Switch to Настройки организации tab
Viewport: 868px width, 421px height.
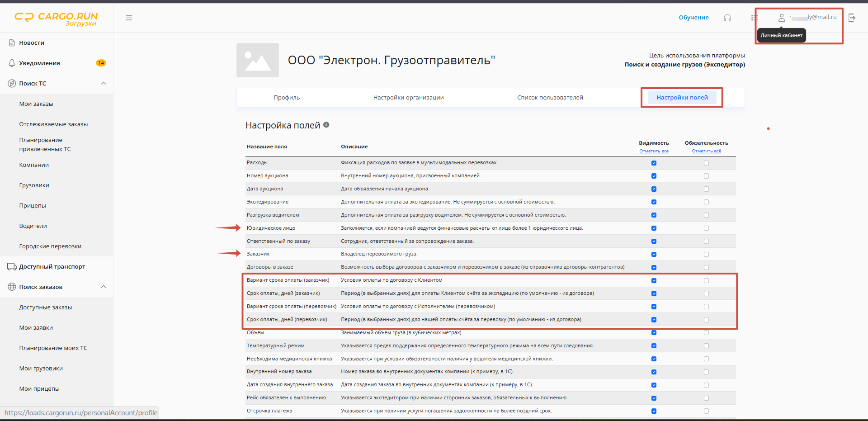point(409,97)
